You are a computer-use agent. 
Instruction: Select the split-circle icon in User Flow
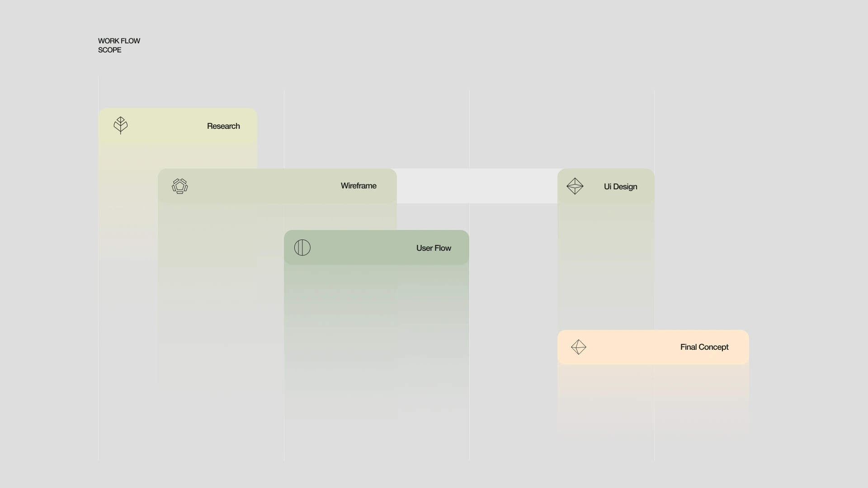(x=302, y=248)
